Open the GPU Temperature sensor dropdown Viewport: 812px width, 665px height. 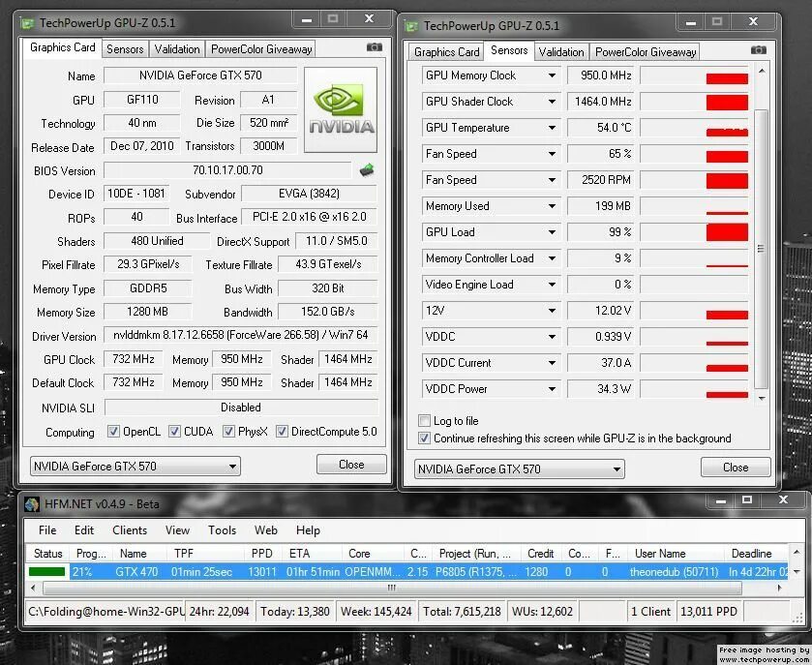552,128
